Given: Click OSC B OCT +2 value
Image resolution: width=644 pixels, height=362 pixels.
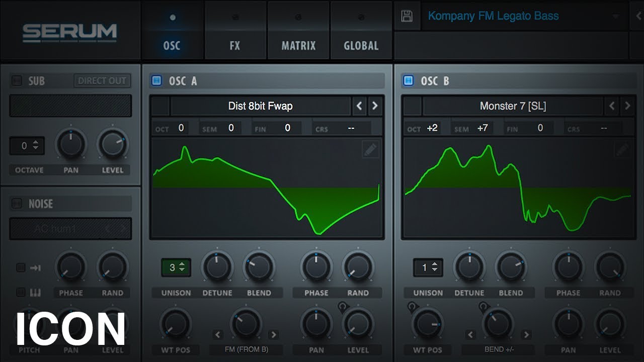Looking at the screenshot, I should (432, 128).
